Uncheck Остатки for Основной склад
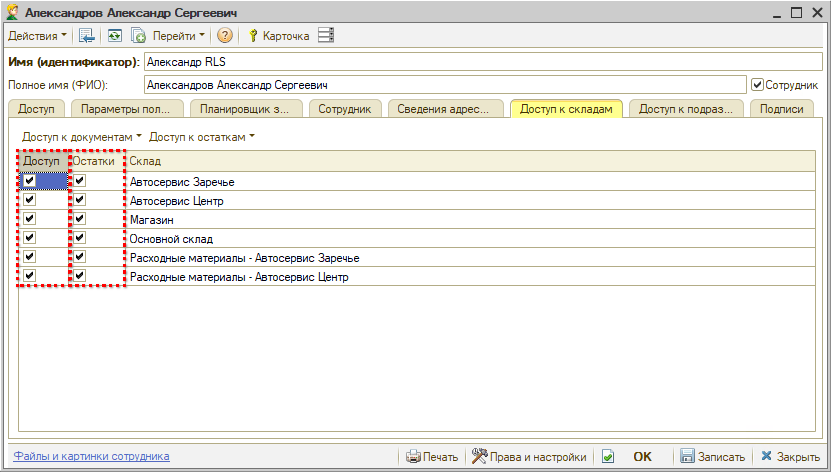This screenshot has width=831, height=472. click(80, 238)
